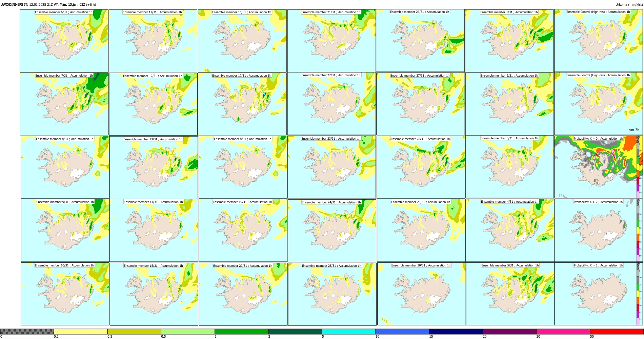Open the Ensemble member 30/31 map panel
This screenshot has height=339, width=644.
click(x=421, y=294)
